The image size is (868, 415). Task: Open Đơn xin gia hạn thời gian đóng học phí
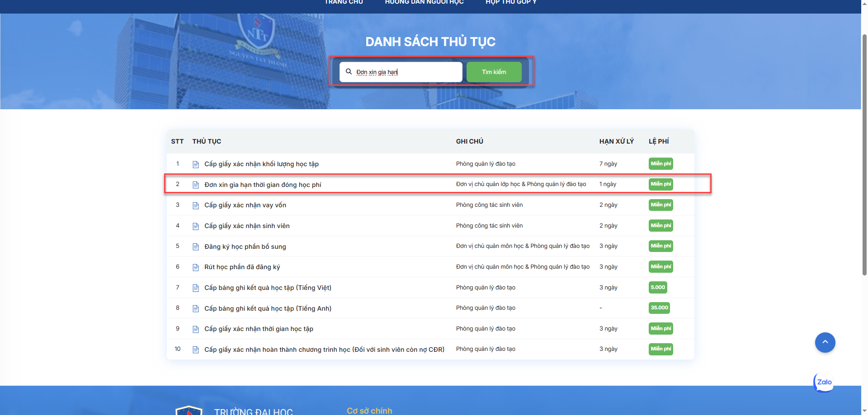point(263,185)
